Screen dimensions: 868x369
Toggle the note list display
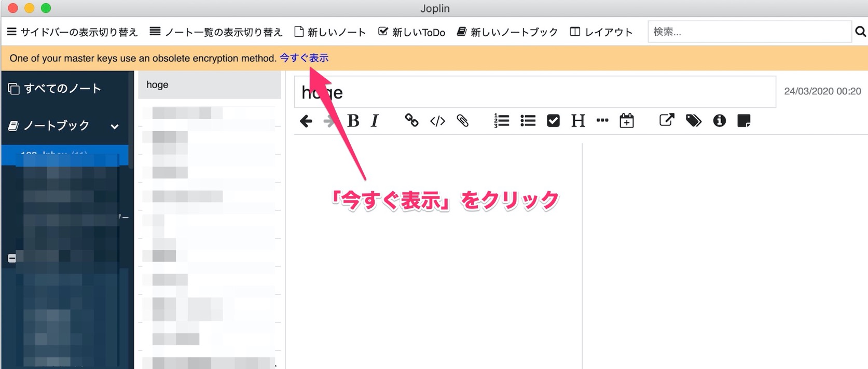click(x=216, y=32)
